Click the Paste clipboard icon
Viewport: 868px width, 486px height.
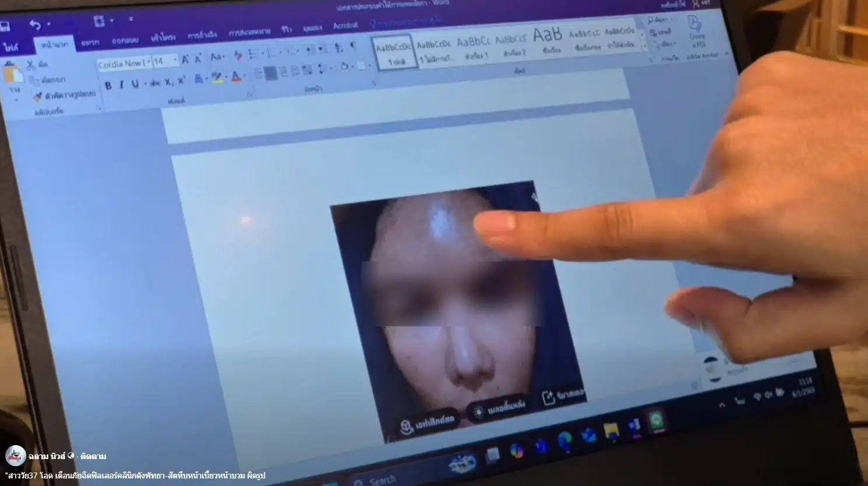coord(13,74)
